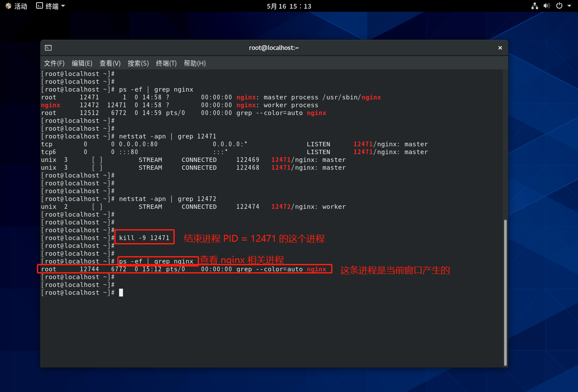The image size is (578, 392).
Task: Close the root@localhost terminal window
Action: pyautogui.click(x=500, y=48)
